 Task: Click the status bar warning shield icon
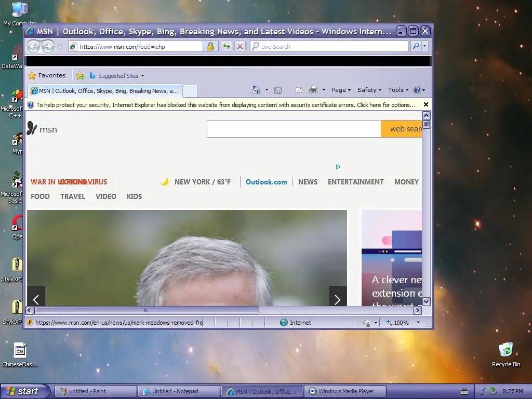(x=30, y=322)
